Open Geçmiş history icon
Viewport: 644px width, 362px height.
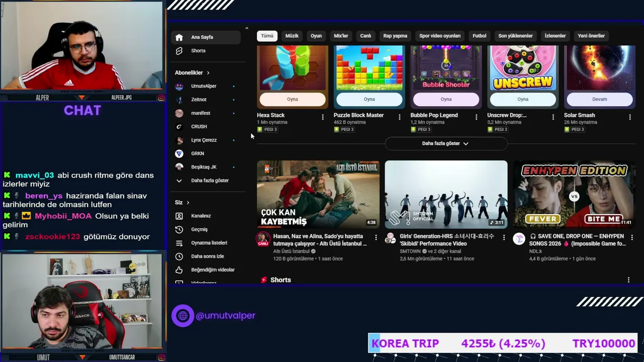(179, 229)
